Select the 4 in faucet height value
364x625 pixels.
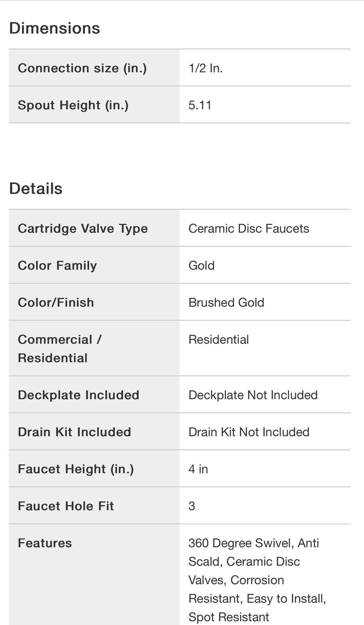tap(199, 469)
